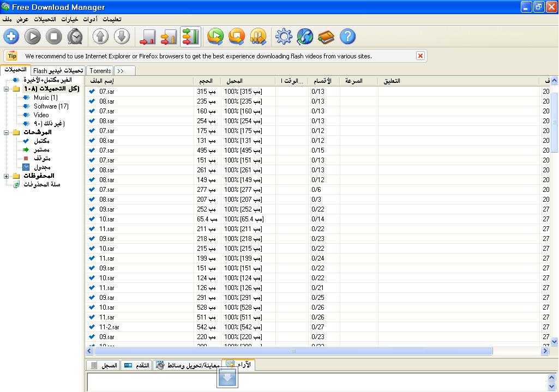Screen dimensions: 559x392
Task: Open the عرض menu
Action: (x=22, y=19)
